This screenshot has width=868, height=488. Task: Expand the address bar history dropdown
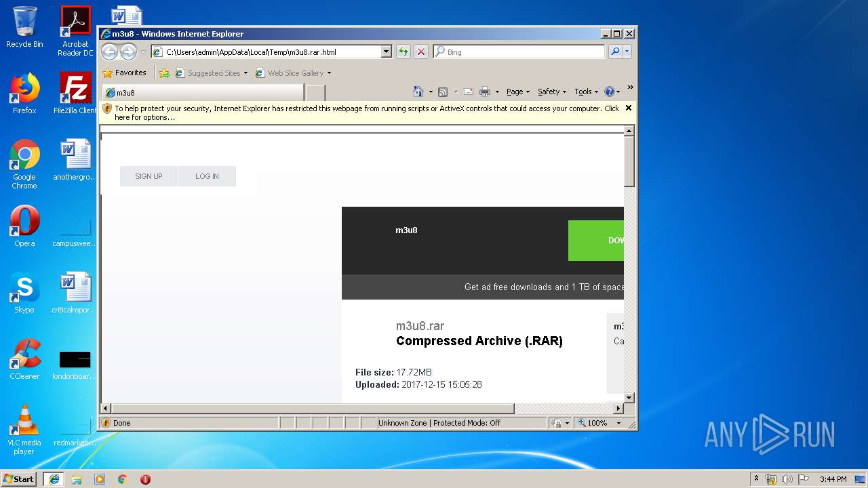[x=387, y=52]
